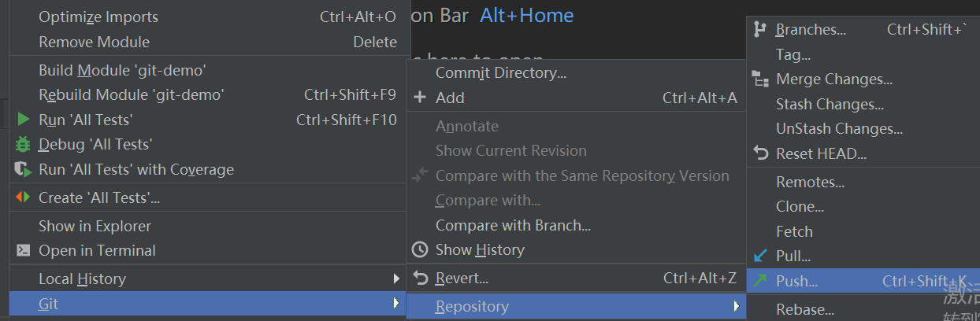Expand the Repository submenu arrow
The image size is (980, 321).
tap(737, 306)
